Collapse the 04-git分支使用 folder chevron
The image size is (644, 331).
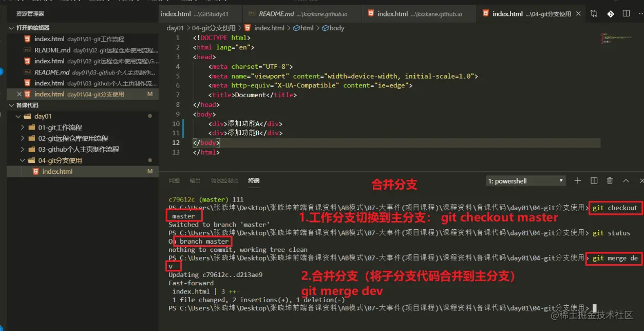(x=23, y=160)
